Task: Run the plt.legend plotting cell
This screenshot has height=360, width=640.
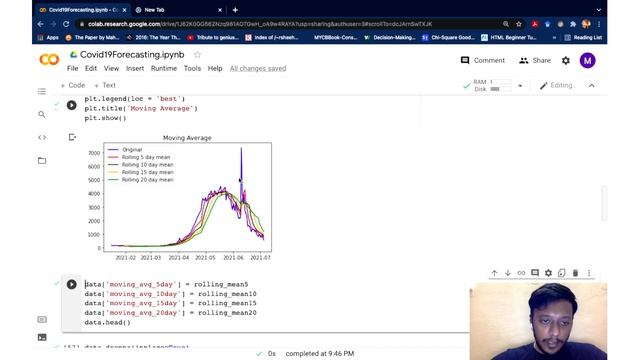Action: click(71, 105)
